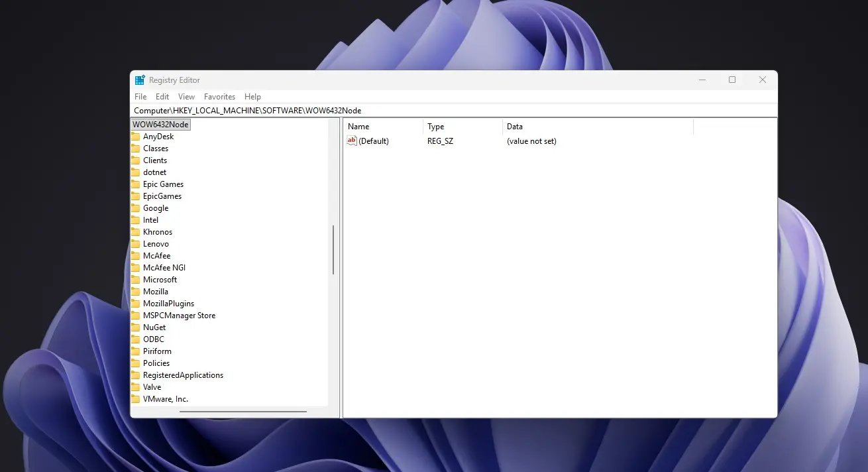Click the Classes folder icon
The width and height of the screenshot is (868, 472).
[135, 148]
